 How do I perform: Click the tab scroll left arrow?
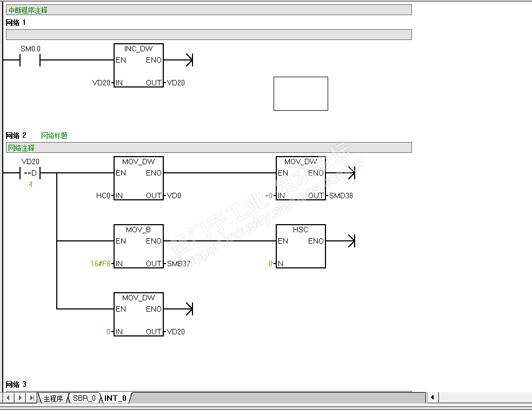click(x=8, y=398)
